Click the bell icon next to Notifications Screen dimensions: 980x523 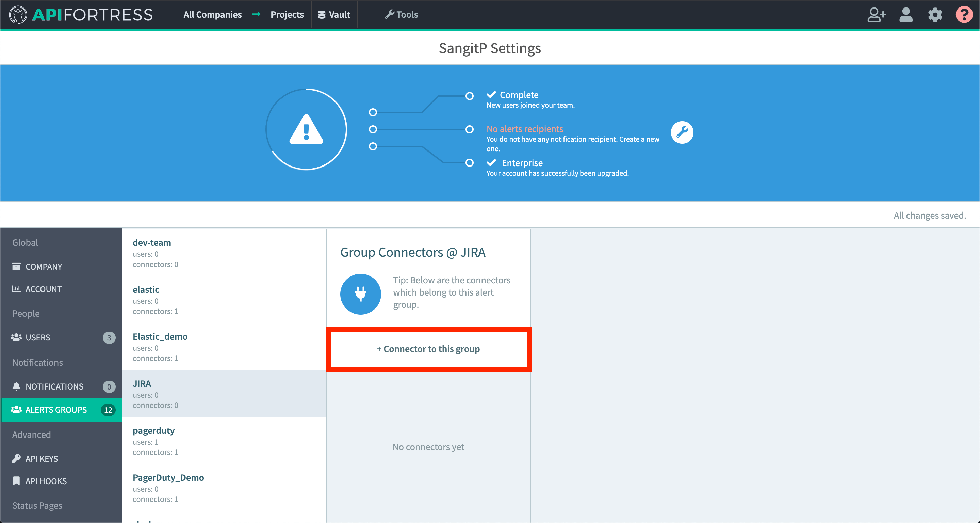pyautogui.click(x=16, y=386)
